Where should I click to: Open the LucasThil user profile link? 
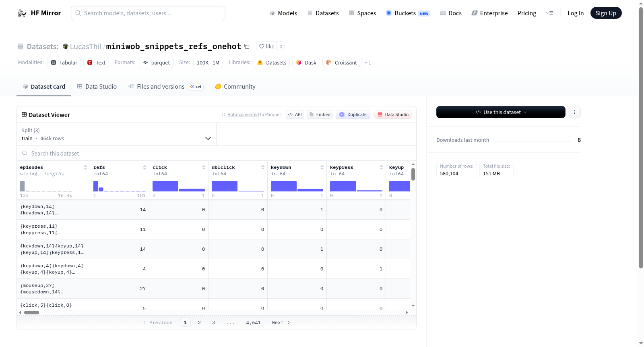(86, 47)
